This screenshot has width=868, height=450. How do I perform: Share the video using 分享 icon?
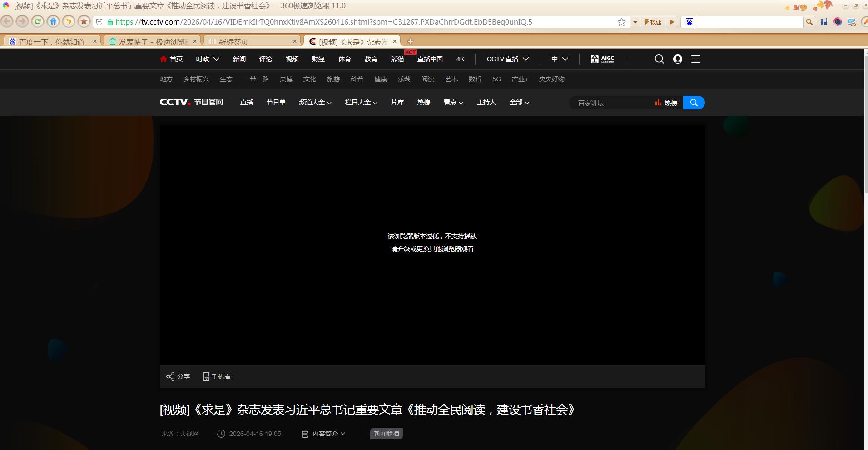(x=178, y=376)
